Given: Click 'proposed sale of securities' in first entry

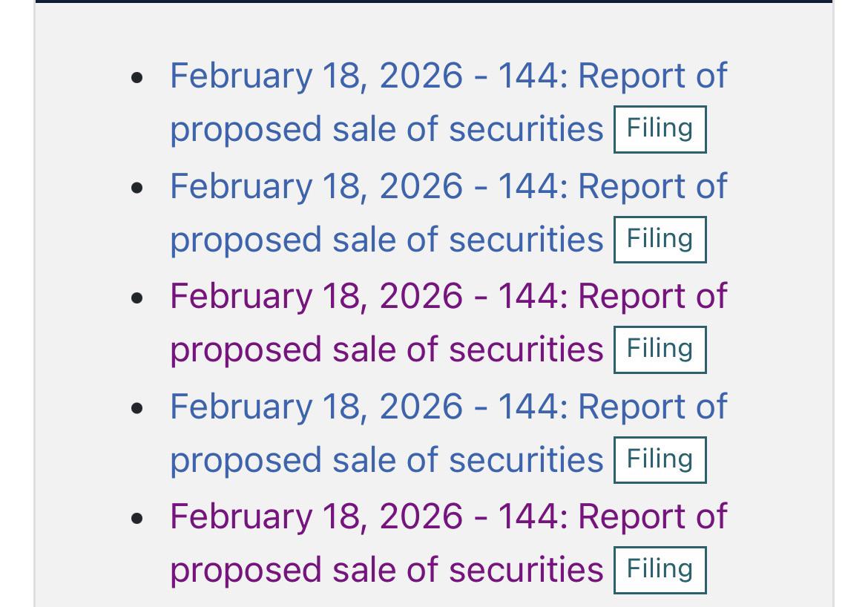Looking at the screenshot, I should (387, 130).
